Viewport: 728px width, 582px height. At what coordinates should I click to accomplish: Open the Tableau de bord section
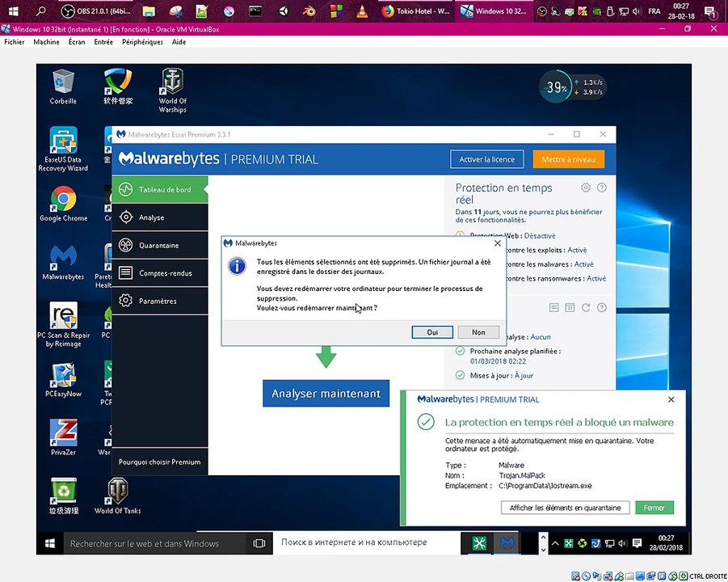coord(160,189)
